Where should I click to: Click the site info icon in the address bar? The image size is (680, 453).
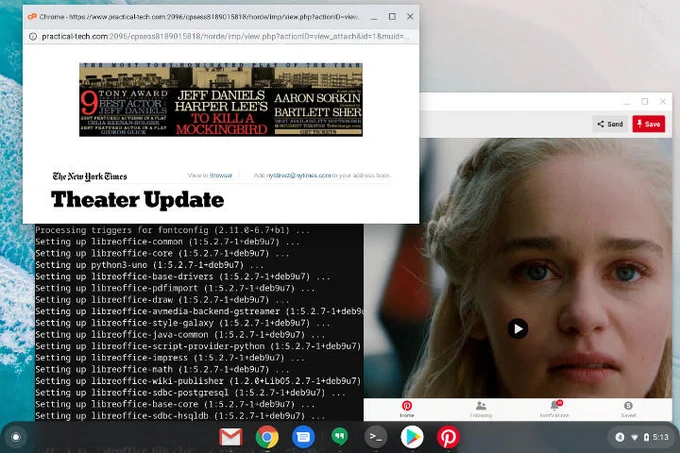coord(33,36)
